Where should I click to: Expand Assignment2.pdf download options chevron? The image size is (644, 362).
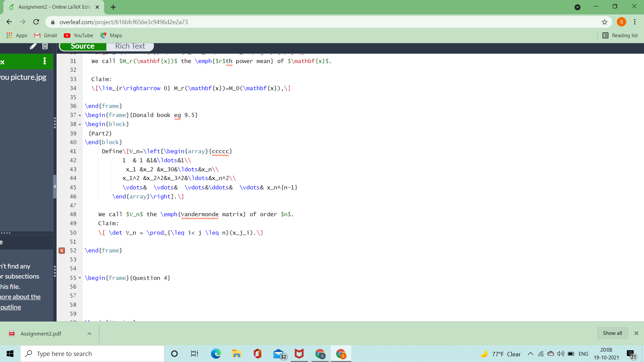click(90, 334)
